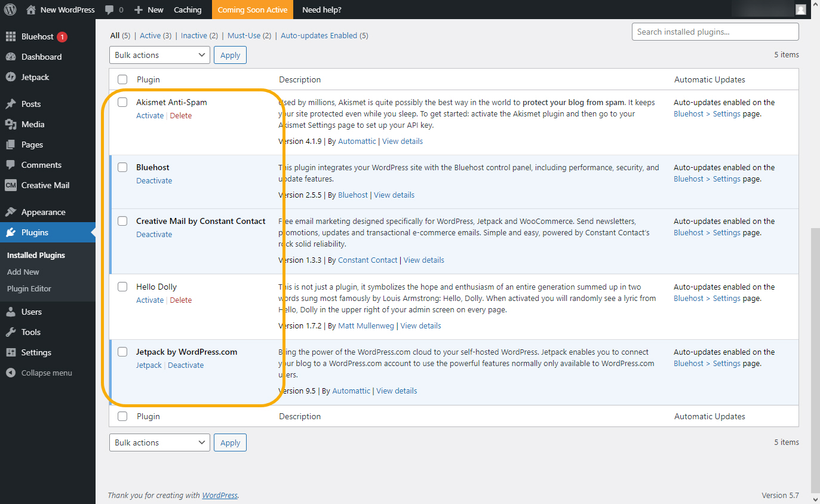
Task: Open the Caching menu in admin bar
Action: 188,10
